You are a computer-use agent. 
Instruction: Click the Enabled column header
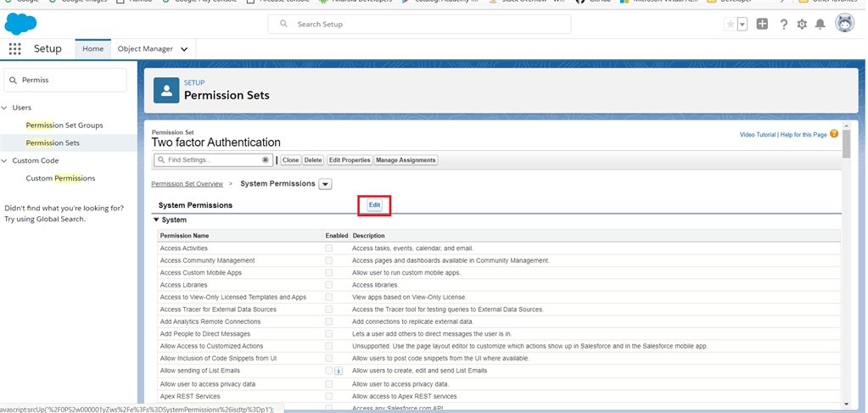tap(337, 236)
